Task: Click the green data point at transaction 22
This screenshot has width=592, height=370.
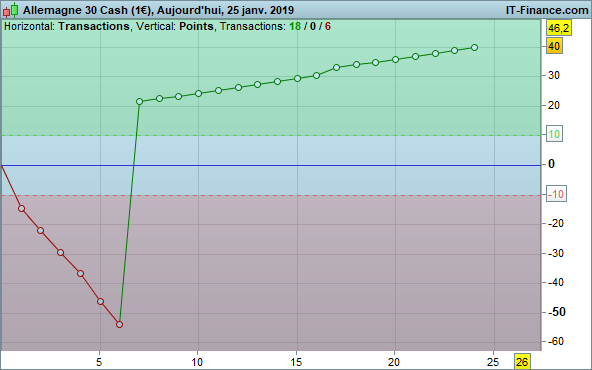Action: click(435, 54)
